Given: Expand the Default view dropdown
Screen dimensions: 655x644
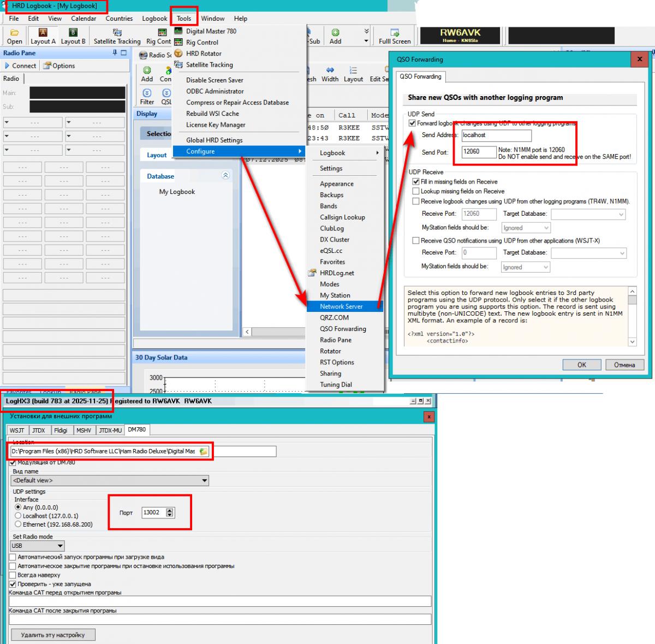Looking at the screenshot, I should [205, 481].
